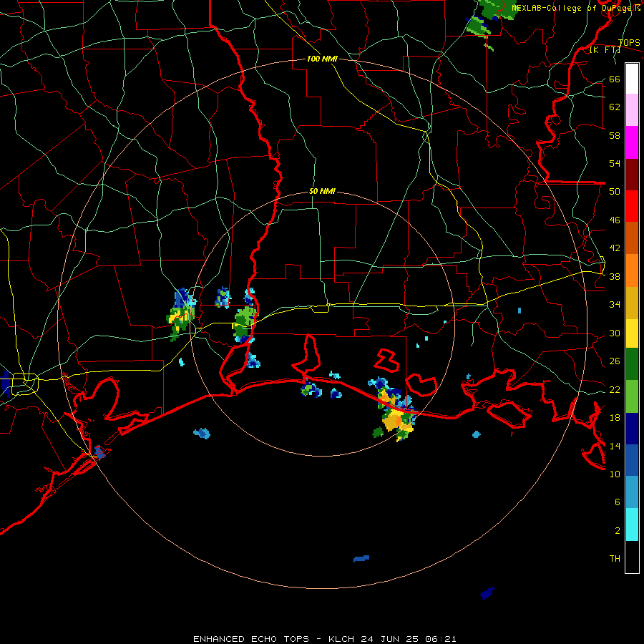
Task: Click the legend label 'TH'
Action: [615, 559]
